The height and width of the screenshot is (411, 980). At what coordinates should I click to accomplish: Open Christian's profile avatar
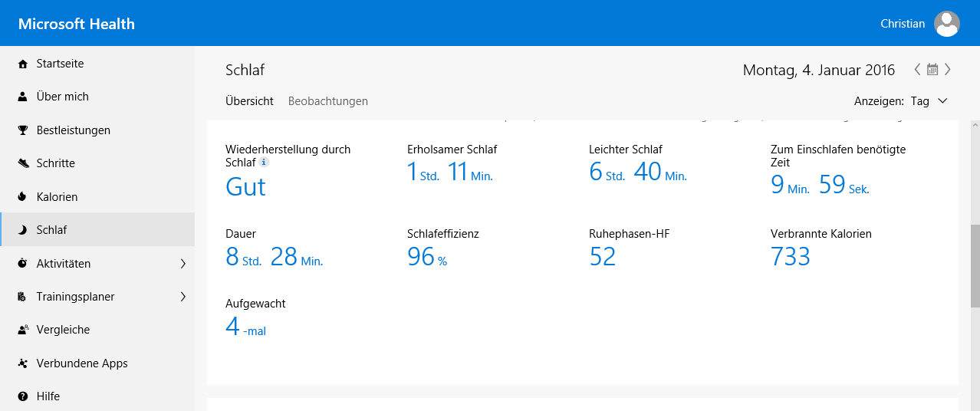[947, 24]
